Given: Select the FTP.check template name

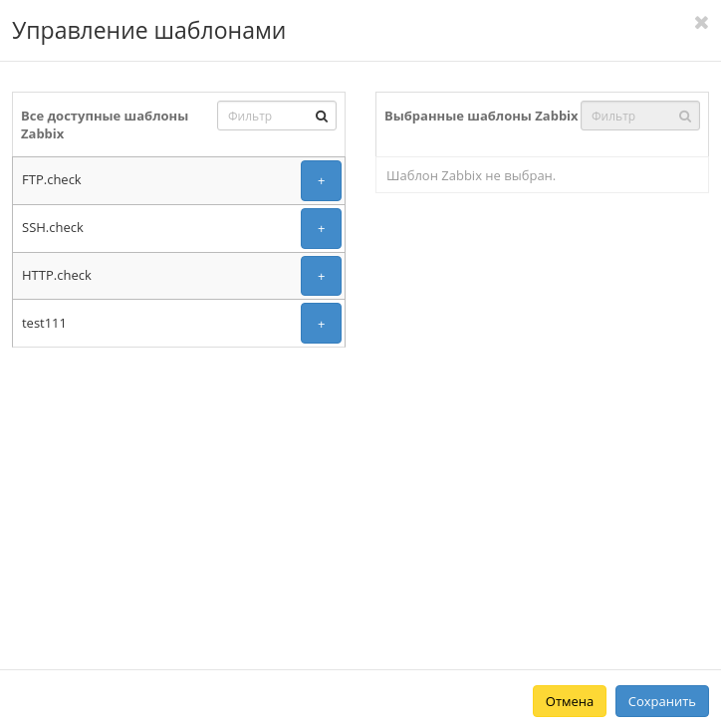Looking at the screenshot, I should tap(52, 180).
